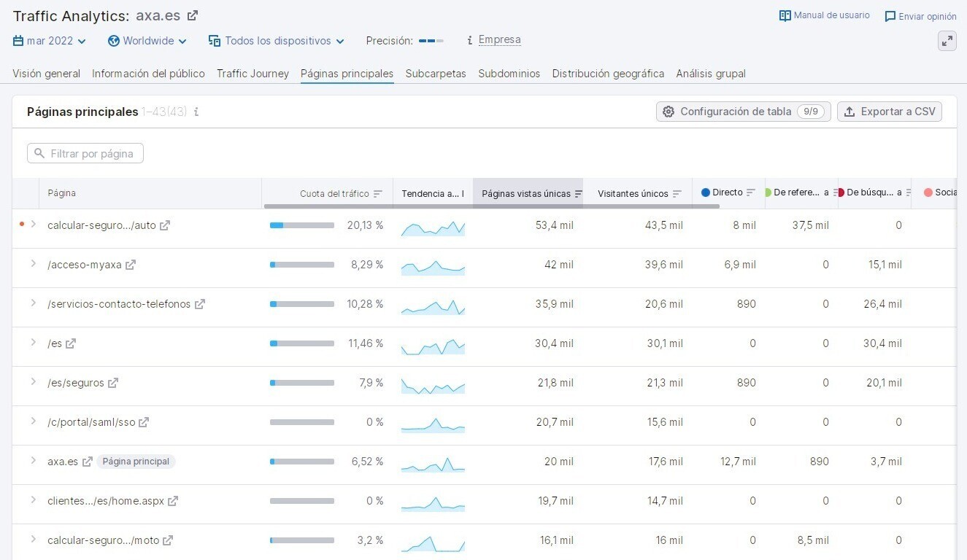The image size is (967, 560).
Task: Click Exportar a CSV button
Action: 890,112
